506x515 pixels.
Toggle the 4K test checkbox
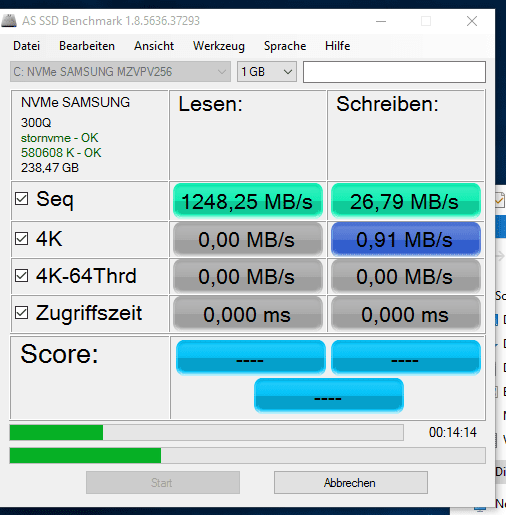pyautogui.click(x=21, y=239)
